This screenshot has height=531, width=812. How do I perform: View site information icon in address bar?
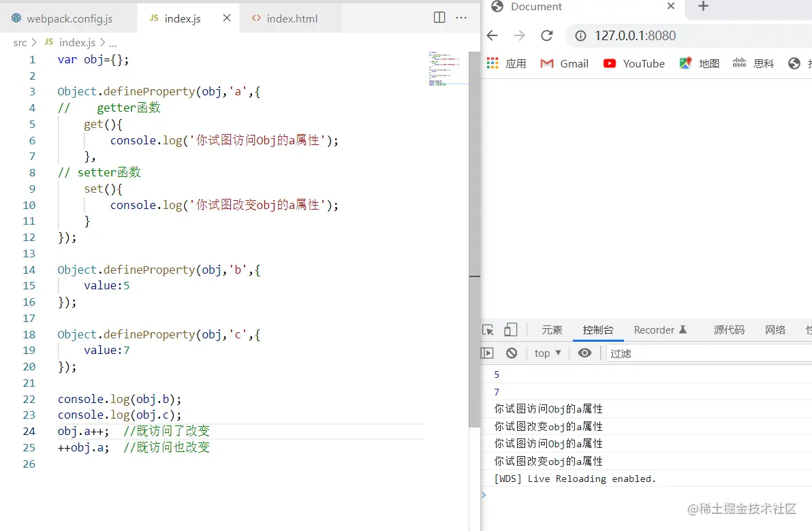pyautogui.click(x=581, y=35)
